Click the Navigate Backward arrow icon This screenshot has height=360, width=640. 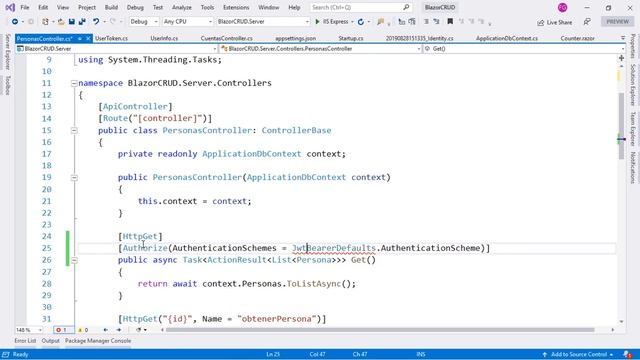tap(15, 22)
